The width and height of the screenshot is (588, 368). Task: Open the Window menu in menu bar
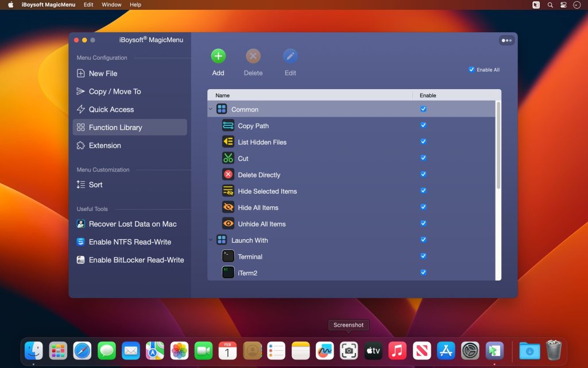[111, 5]
